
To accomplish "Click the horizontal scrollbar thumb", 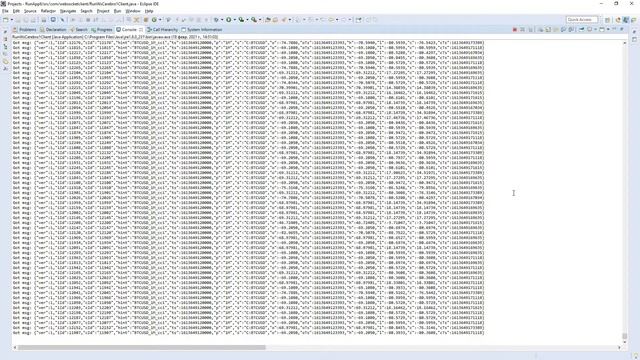I will click(x=142, y=347).
